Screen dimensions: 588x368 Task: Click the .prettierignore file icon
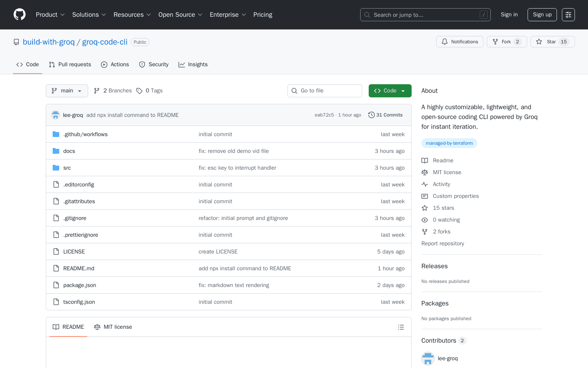point(56,235)
